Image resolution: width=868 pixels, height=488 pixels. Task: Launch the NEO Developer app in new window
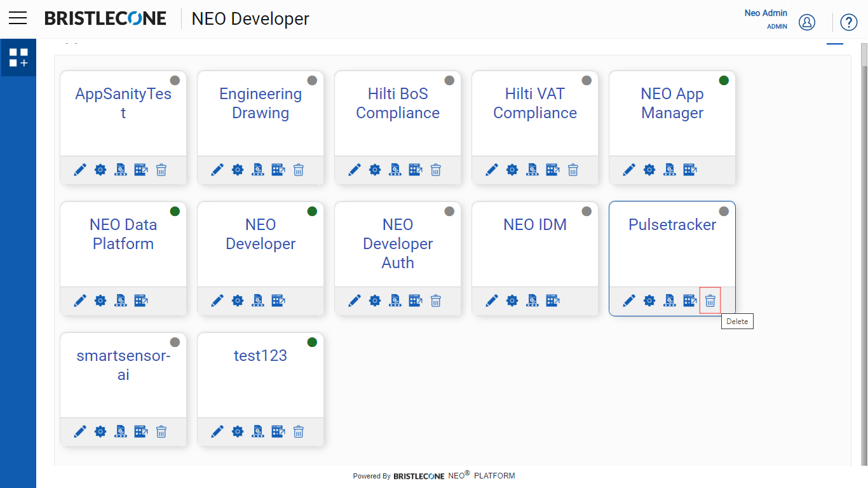point(278,301)
